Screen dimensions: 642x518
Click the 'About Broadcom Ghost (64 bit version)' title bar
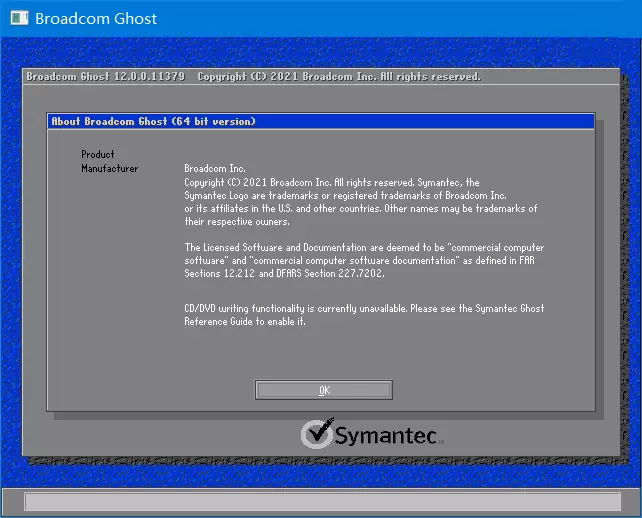[x=321, y=121]
